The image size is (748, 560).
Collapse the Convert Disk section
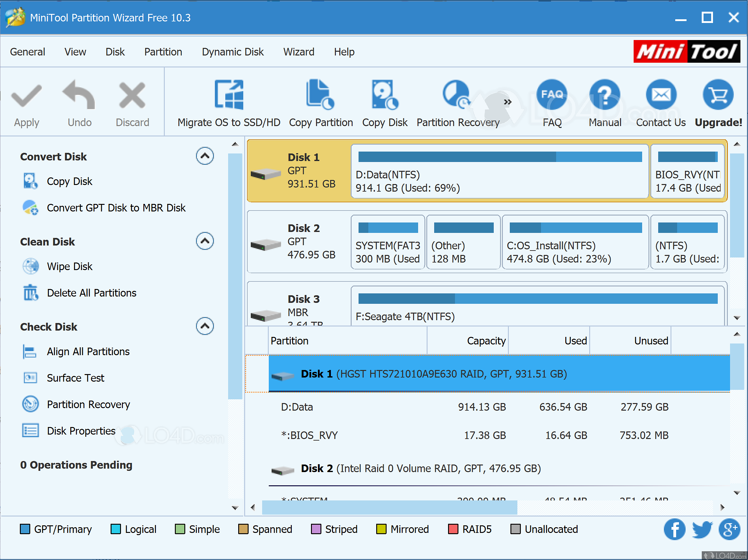click(204, 156)
